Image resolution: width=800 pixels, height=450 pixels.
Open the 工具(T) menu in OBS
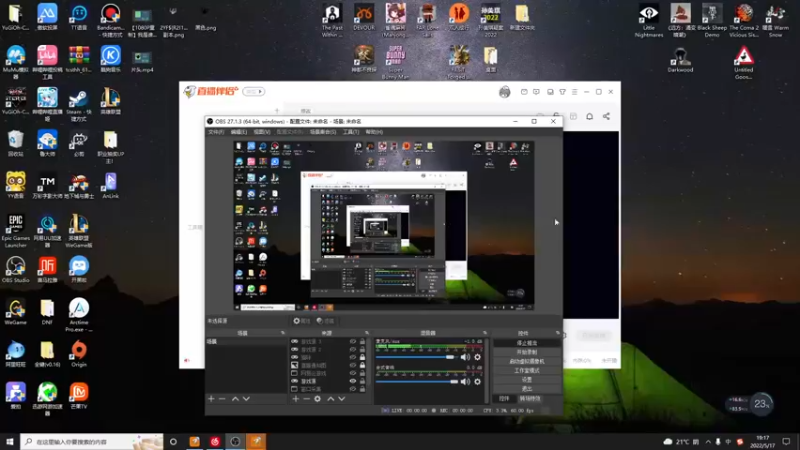[351, 132]
